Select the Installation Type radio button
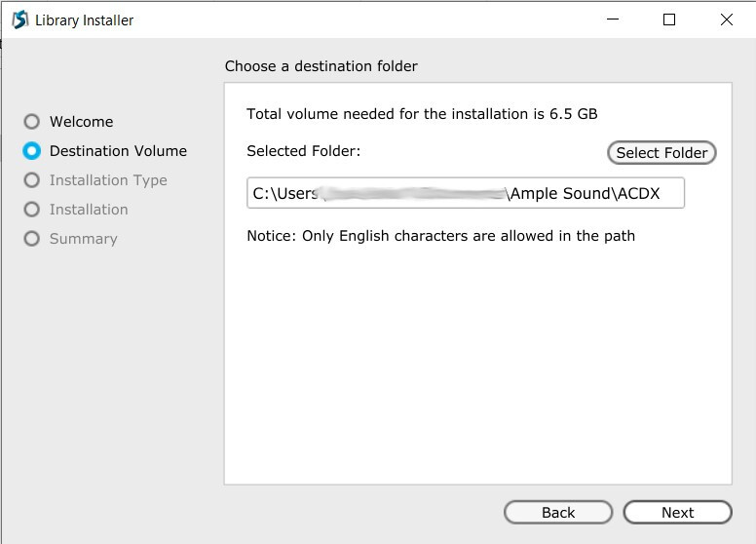Image resolution: width=756 pixels, height=544 pixels. coord(32,180)
